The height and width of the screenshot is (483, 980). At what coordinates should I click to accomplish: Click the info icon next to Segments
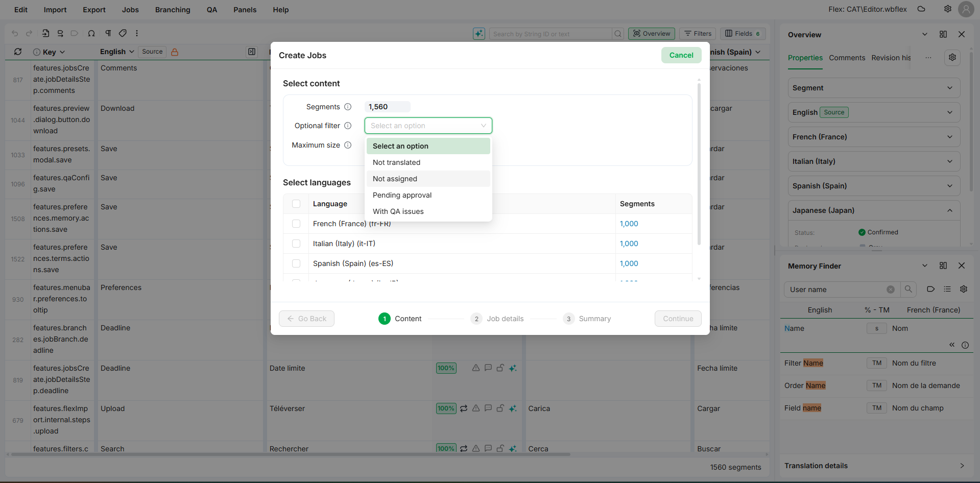coord(348,107)
